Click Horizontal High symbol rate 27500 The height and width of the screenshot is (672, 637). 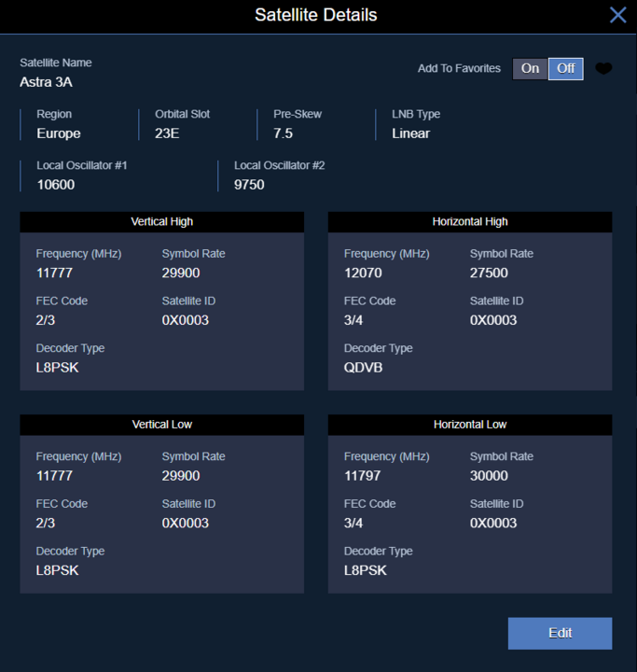[489, 273]
